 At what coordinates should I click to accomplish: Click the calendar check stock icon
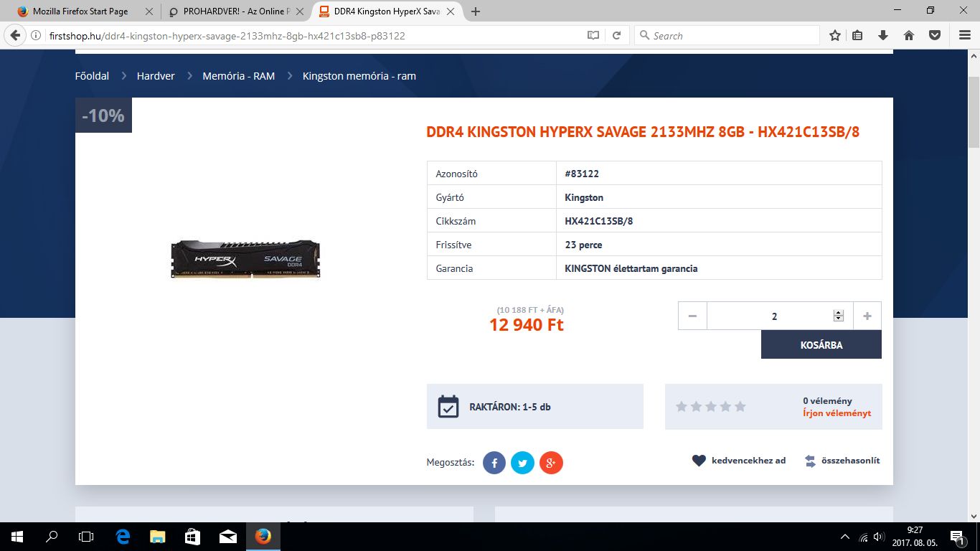point(448,407)
